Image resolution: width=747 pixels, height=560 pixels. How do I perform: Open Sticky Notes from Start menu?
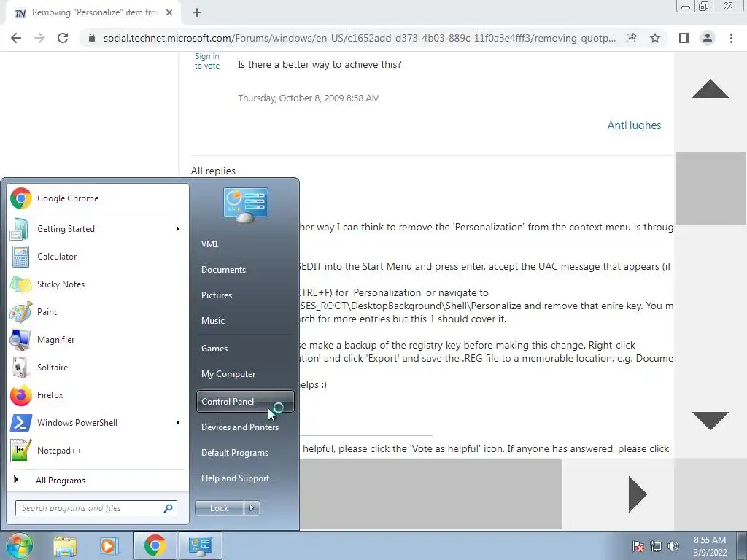point(98,284)
